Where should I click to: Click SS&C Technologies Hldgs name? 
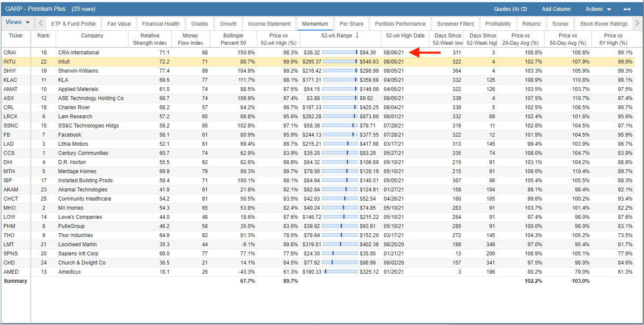click(x=89, y=126)
